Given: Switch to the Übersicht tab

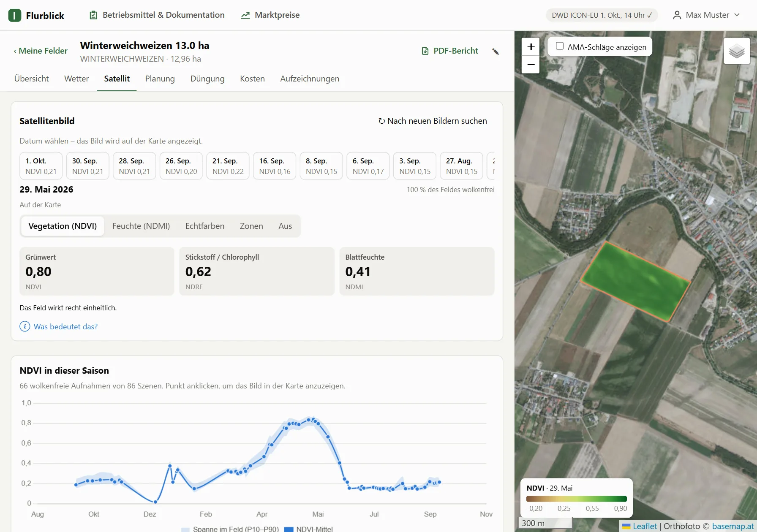Looking at the screenshot, I should pos(31,79).
